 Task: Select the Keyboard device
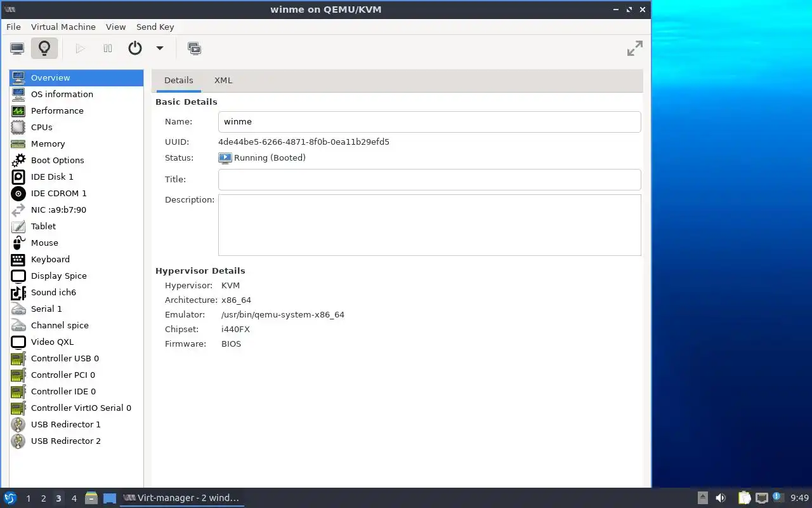pos(76,259)
